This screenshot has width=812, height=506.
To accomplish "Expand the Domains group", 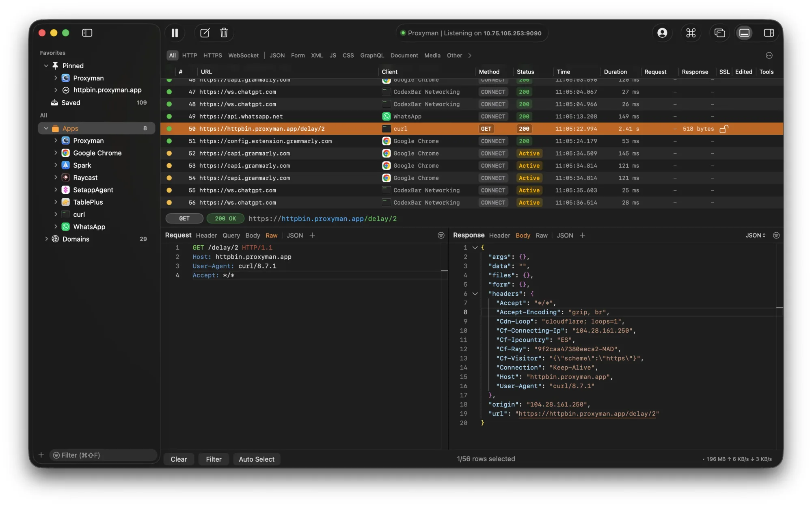I will pyautogui.click(x=46, y=239).
